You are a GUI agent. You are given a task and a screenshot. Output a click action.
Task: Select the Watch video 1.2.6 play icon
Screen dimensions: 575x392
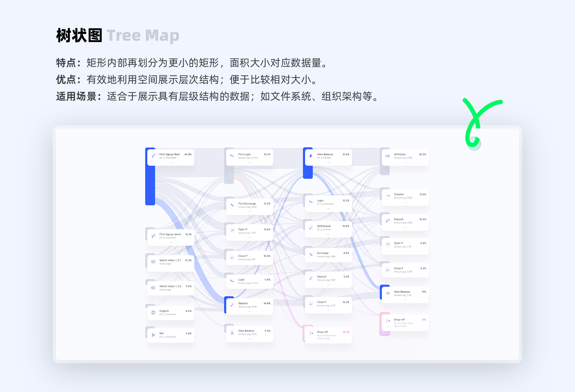coord(153,288)
